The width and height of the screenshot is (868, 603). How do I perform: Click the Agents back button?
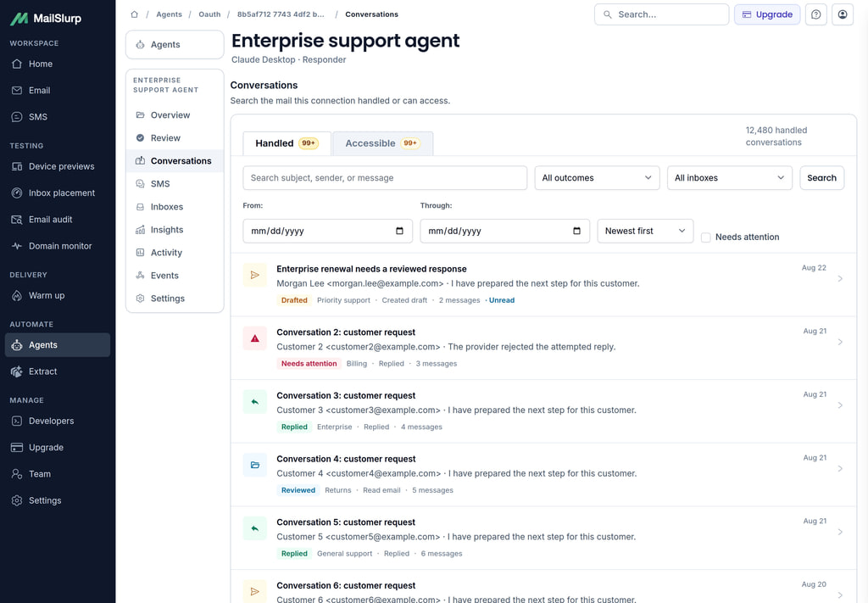[x=175, y=44]
